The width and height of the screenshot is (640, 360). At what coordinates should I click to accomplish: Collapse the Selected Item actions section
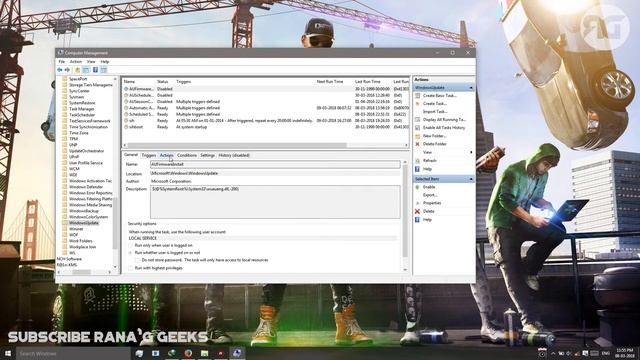coord(471,179)
